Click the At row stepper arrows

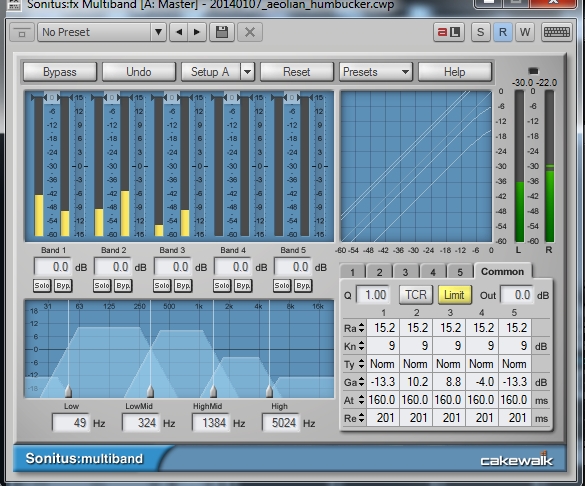click(x=361, y=400)
